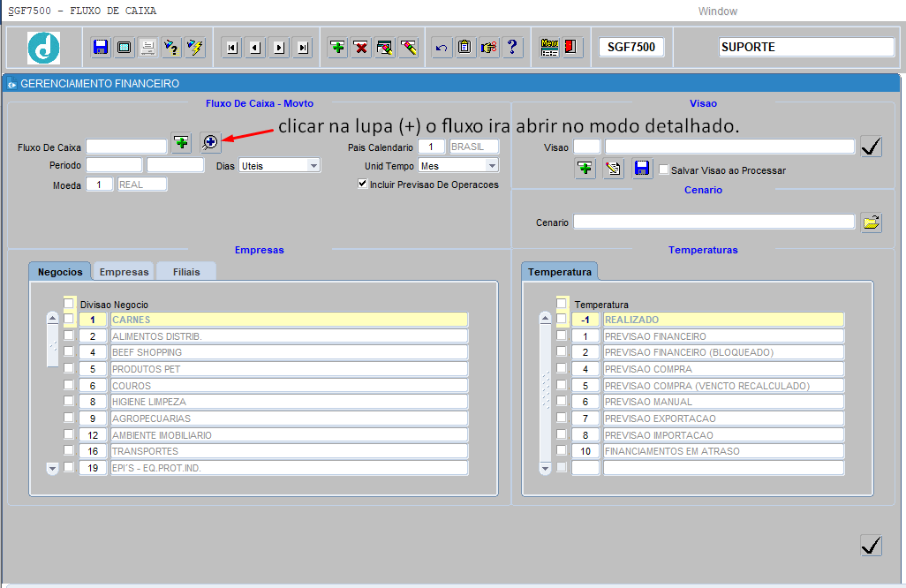
Task: Go to last record arrow icon
Action: click(x=303, y=48)
